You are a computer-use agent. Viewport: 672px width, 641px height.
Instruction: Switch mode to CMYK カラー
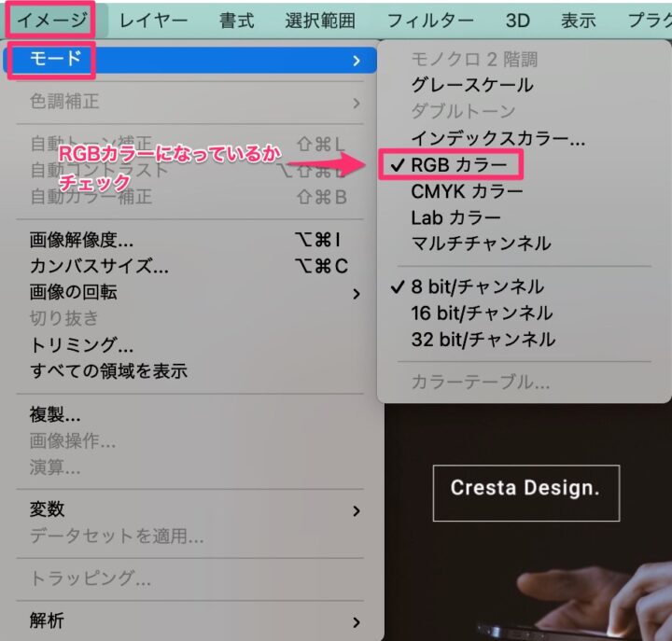pos(524,191)
